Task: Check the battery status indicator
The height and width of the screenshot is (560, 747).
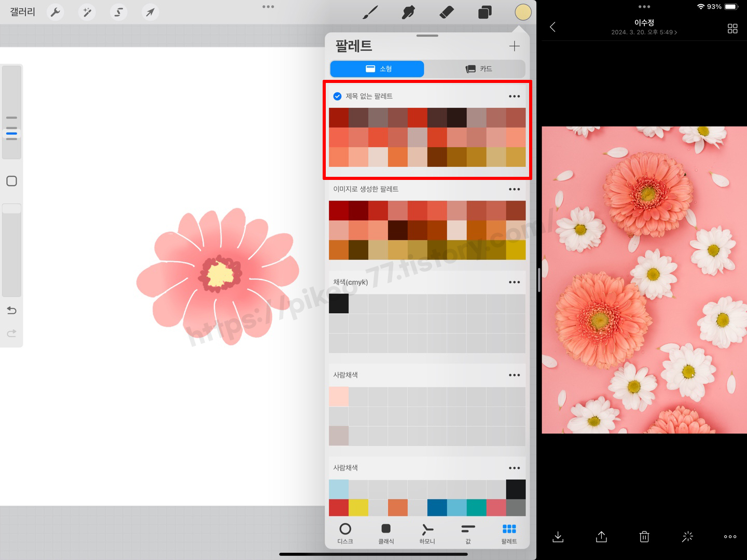Action: tap(731, 7)
